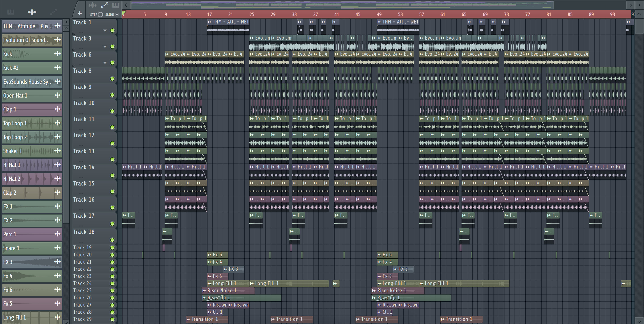Click waveform icon on Top Loop 2 item
644x324 pixels.
click(57, 137)
